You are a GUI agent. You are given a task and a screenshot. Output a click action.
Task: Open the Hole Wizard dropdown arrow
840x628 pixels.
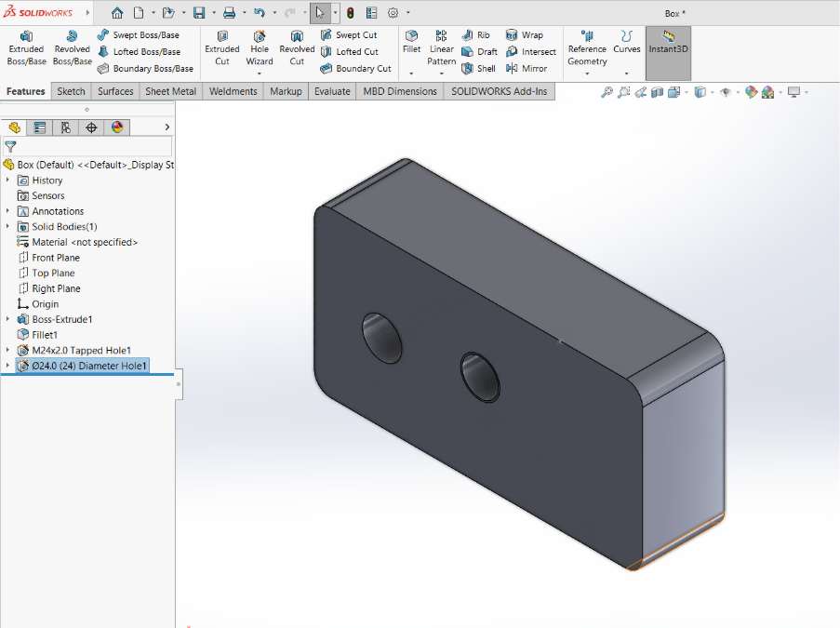pos(260,73)
